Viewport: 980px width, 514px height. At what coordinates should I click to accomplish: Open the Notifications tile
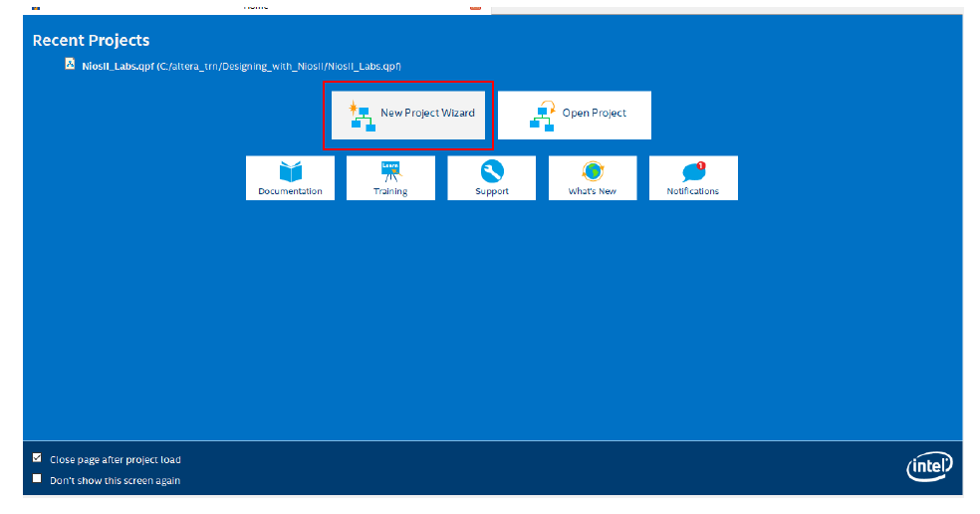693,178
